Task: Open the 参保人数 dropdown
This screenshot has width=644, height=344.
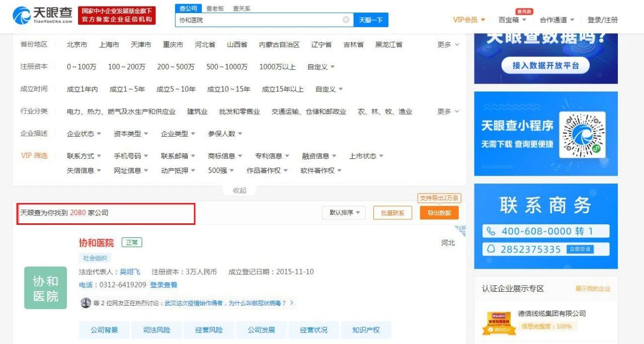Action: (225, 133)
